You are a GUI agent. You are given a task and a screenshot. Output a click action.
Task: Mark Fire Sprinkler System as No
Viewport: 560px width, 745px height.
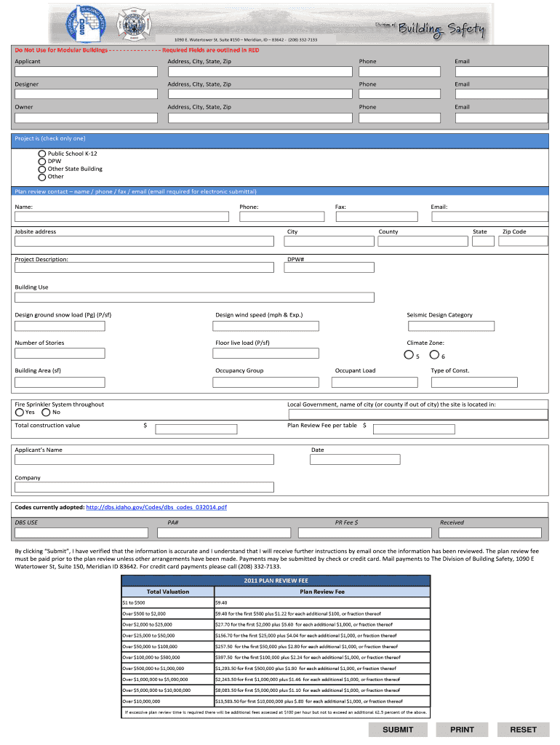coord(47,413)
